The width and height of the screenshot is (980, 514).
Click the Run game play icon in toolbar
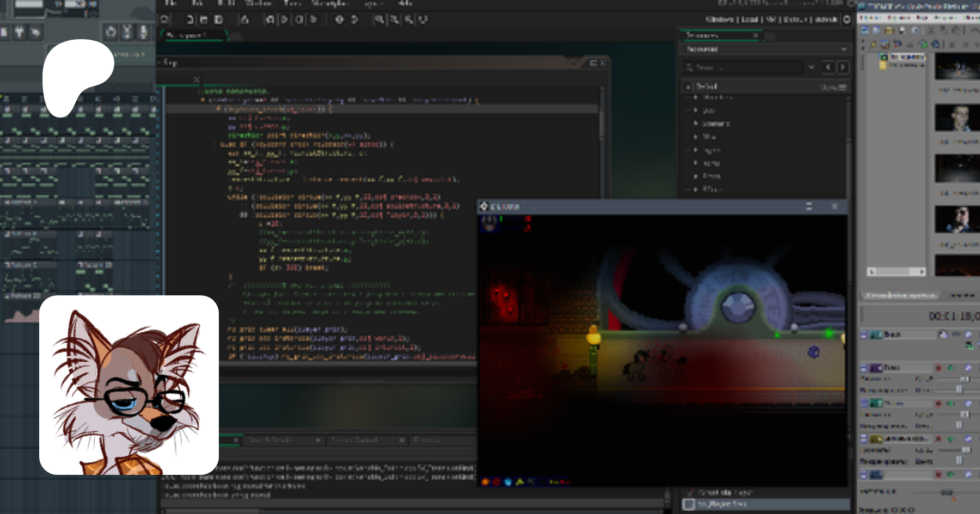pos(284,20)
